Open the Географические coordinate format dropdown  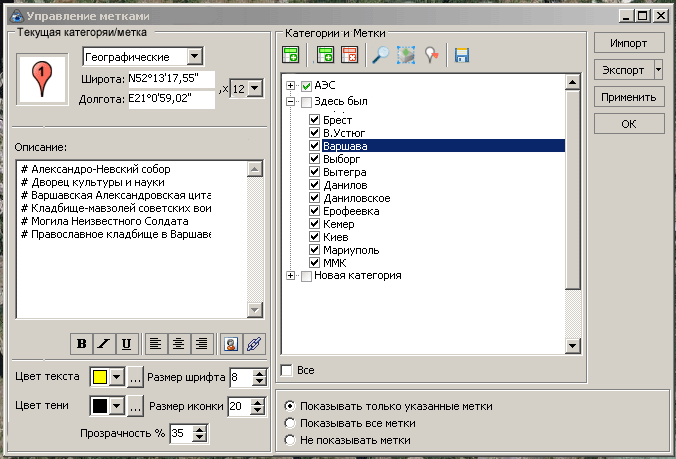(194, 57)
